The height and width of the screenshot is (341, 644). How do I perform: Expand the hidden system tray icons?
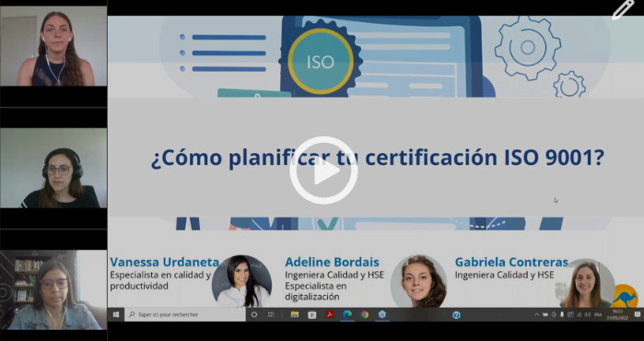[536, 314]
